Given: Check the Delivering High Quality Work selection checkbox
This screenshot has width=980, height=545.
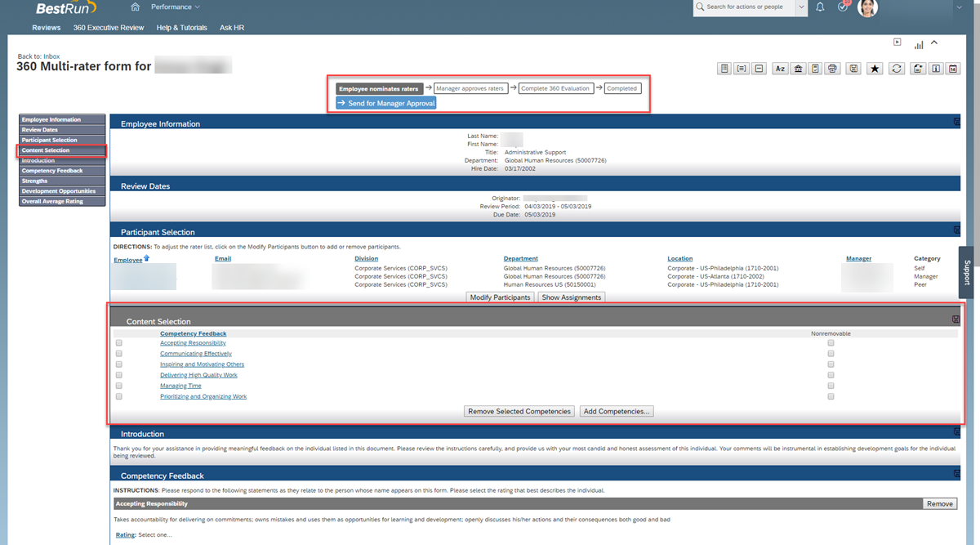Looking at the screenshot, I should [119, 375].
